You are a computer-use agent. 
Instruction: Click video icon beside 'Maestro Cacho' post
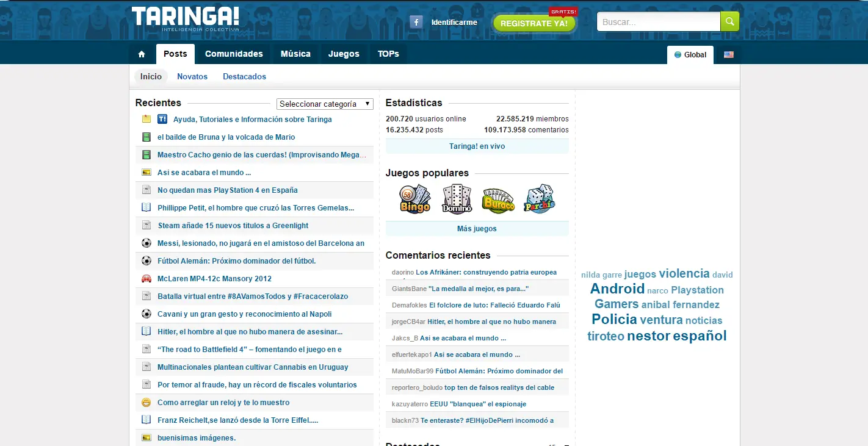pyautogui.click(x=146, y=155)
